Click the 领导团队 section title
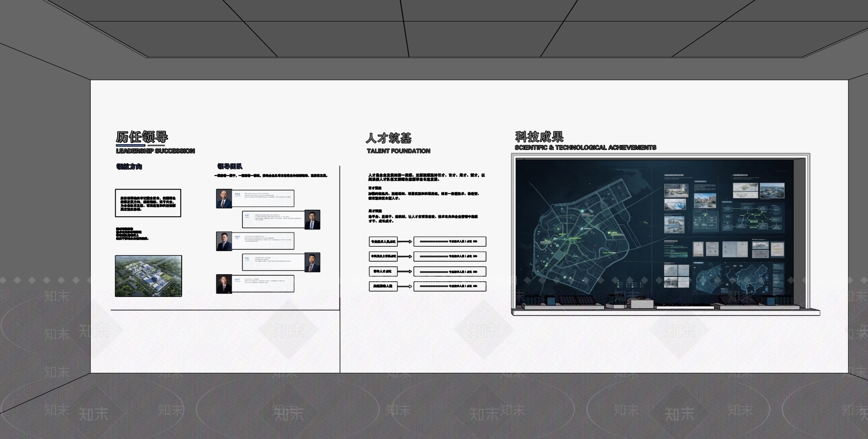This screenshot has height=439, width=868. pos(230,167)
